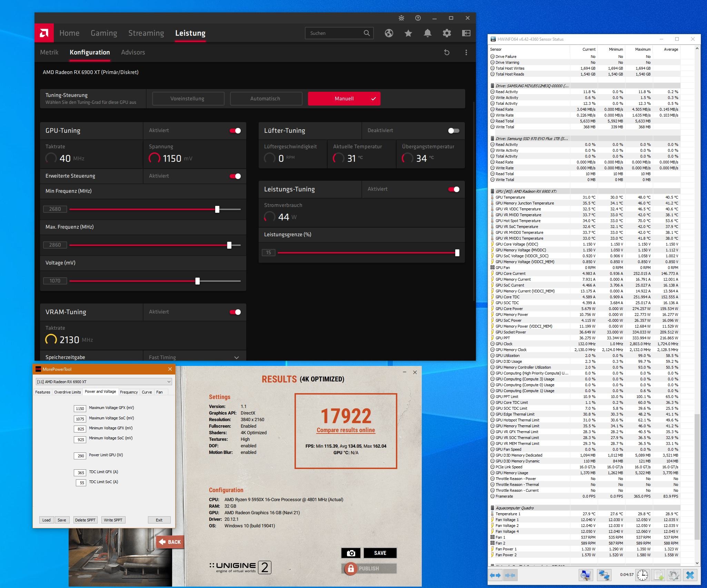Click Voltage (mV) slider handle
707x588 pixels.
tap(198, 281)
